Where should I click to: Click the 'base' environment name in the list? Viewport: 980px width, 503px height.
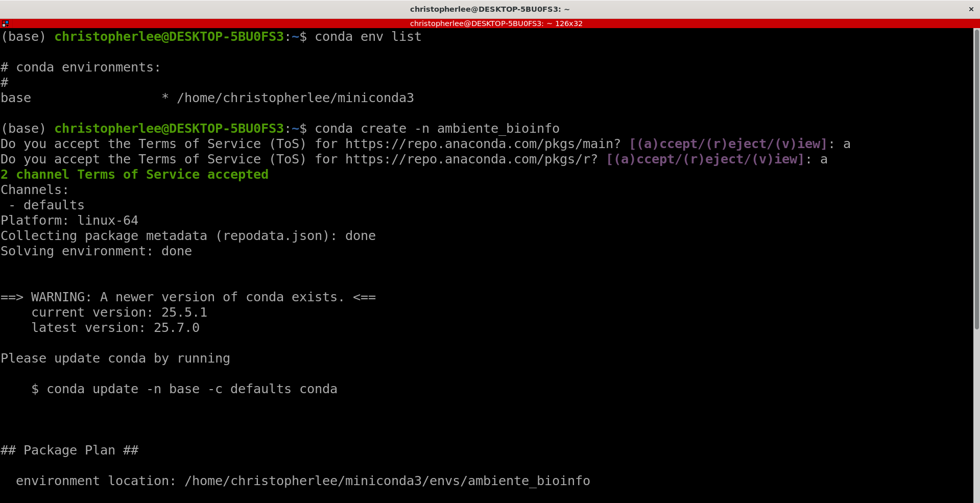point(16,98)
